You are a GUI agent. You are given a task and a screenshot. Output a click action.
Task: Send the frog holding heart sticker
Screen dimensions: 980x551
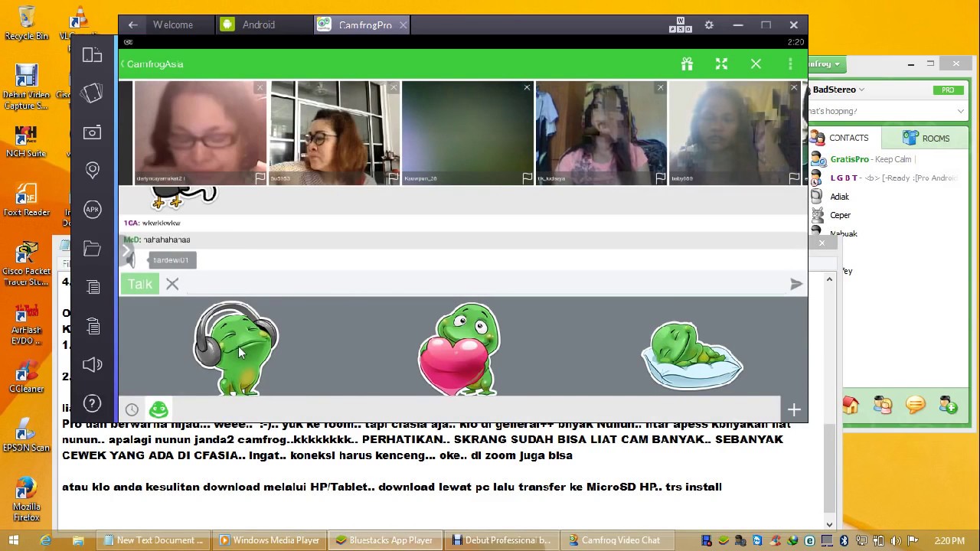pyautogui.click(x=459, y=349)
